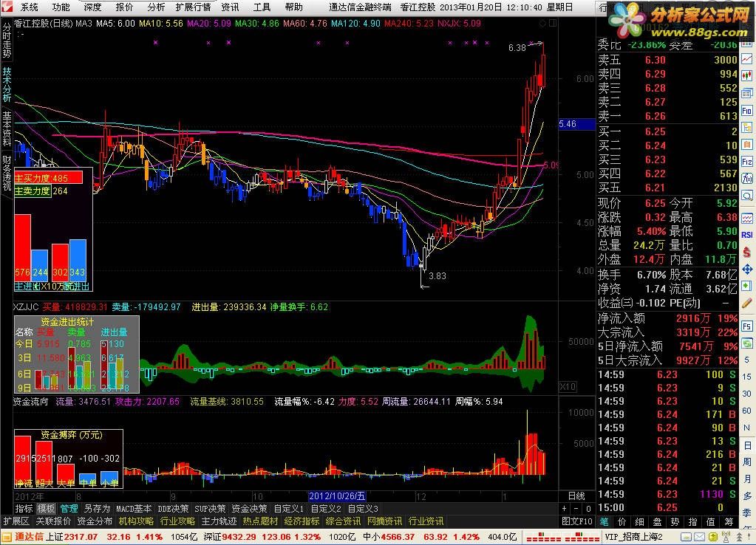Select the 筹 chip distribution tab
This screenshot has height=545, width=756.
[729, 521]
